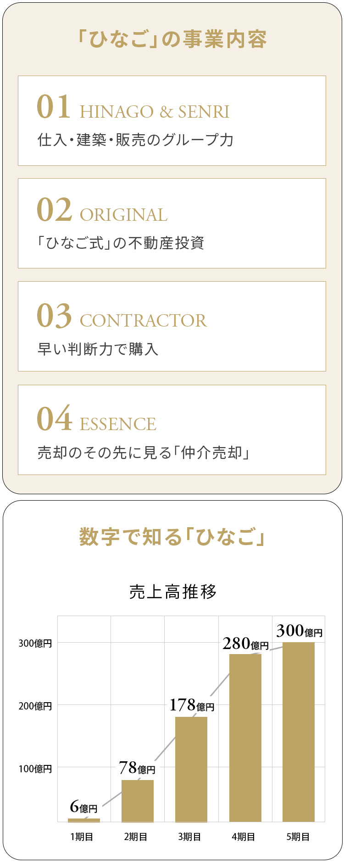
Task: Click the 3期目 bar in the chart
Action: (191, 770)
